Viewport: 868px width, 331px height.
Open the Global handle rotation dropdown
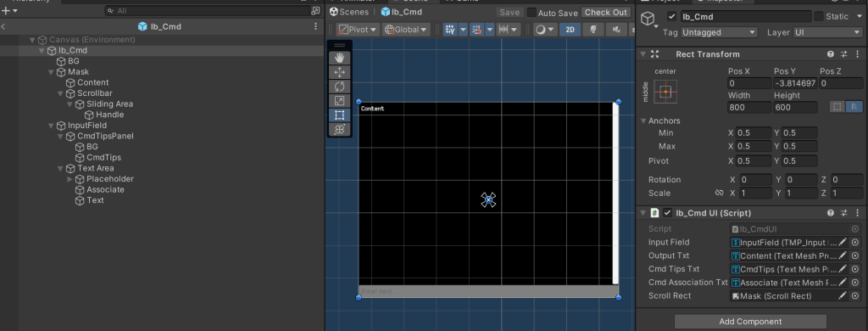tap(405, 30)
